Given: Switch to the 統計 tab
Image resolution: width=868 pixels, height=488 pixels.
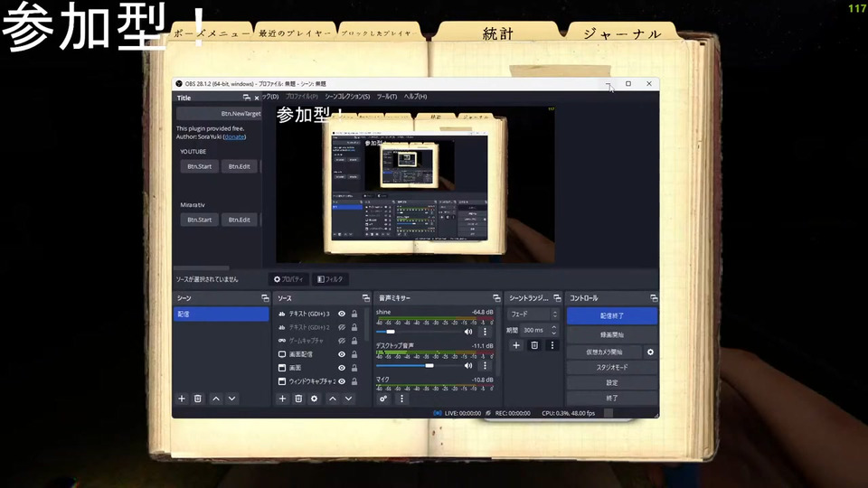Looking at the screenshot, I should coord(497,33).
